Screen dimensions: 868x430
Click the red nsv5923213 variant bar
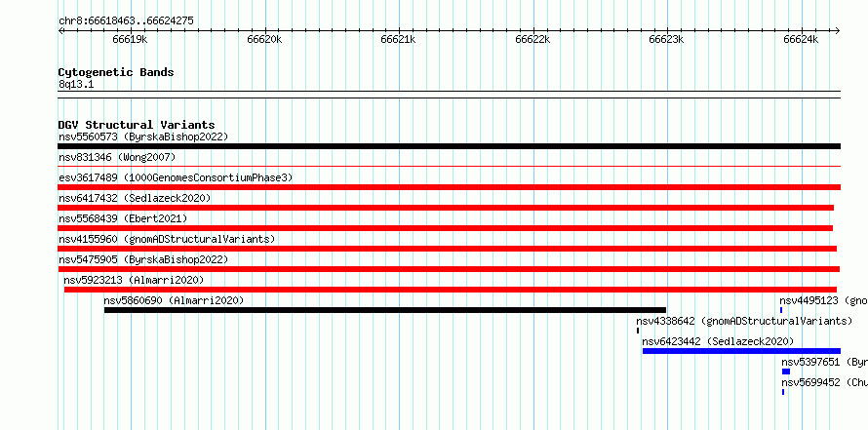pyautogui.click(x=450, y=290)
